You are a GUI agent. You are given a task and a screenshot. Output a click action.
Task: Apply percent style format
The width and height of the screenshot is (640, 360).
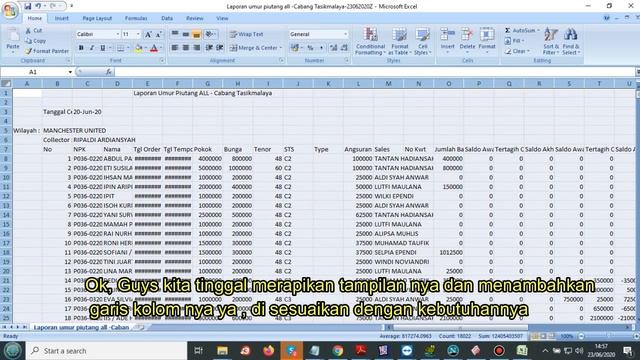pos(310,48)
